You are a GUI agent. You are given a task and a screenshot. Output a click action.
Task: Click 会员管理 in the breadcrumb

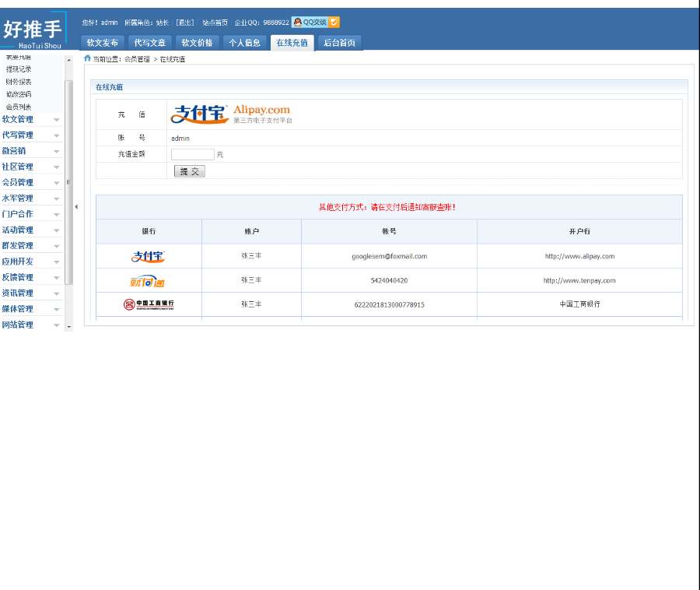(x=137, y=59)
